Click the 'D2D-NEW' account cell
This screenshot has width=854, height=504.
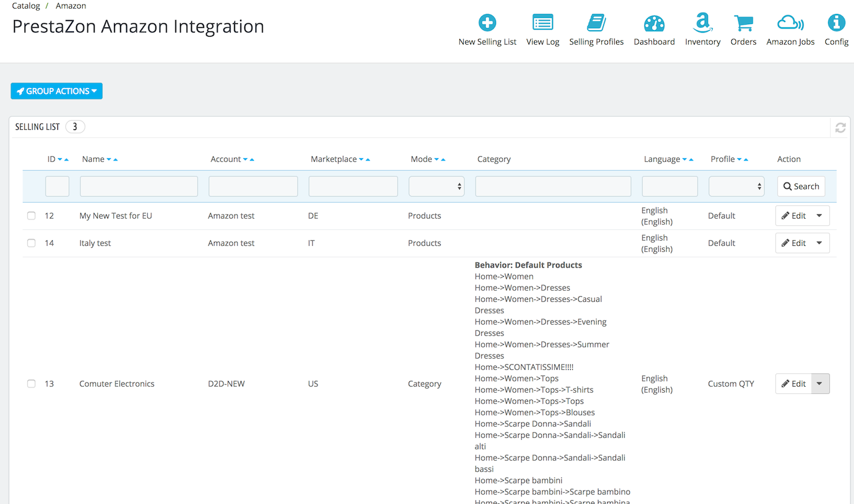tap(226, 384)
